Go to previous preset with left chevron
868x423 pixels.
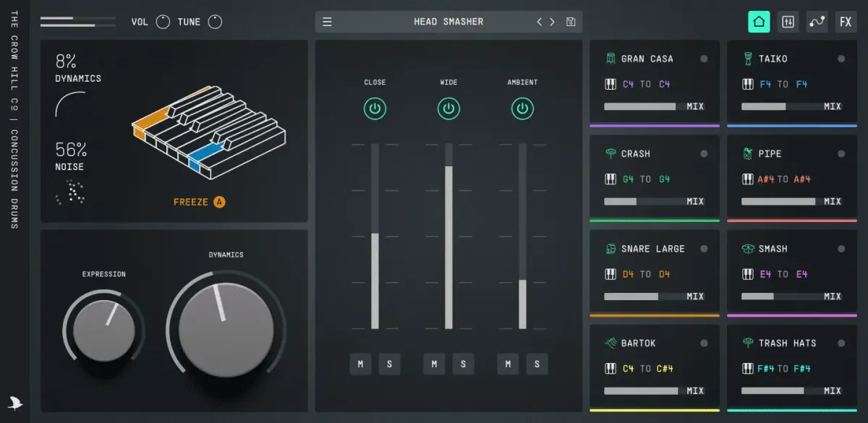tap(539, 22)
